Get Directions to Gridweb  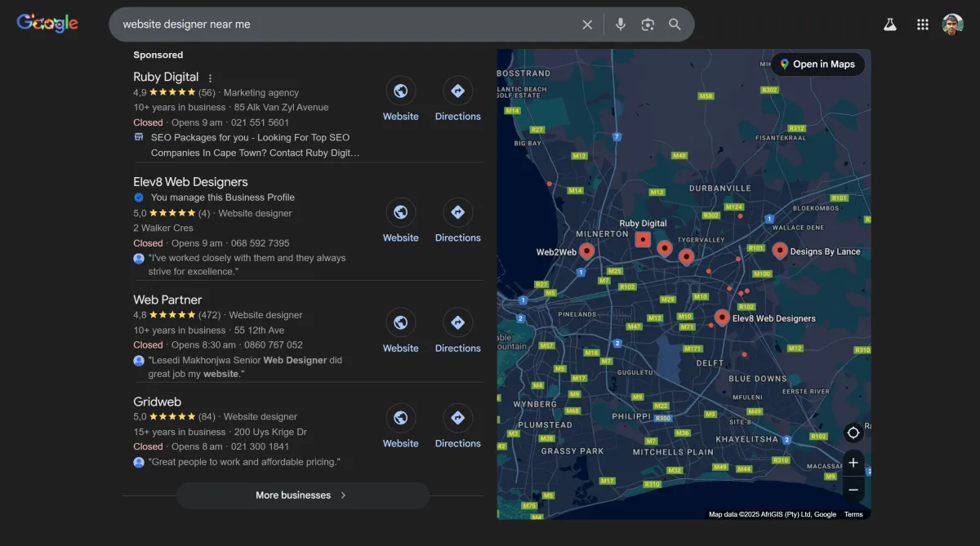tap(457, 419)
